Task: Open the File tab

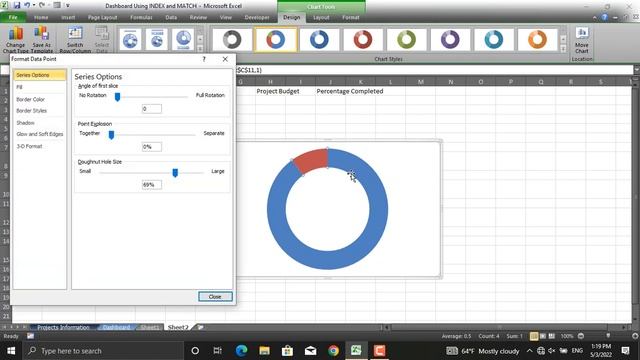Action: point(13,17)
